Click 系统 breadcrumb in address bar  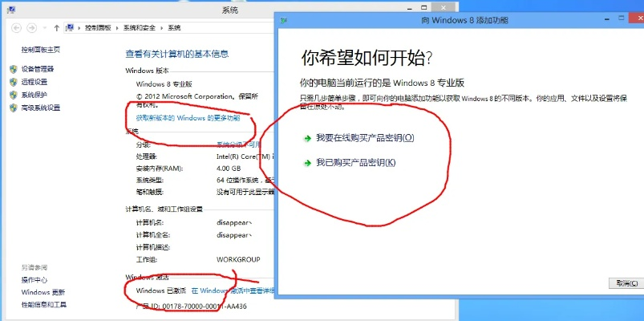click(x=174, y=28)
